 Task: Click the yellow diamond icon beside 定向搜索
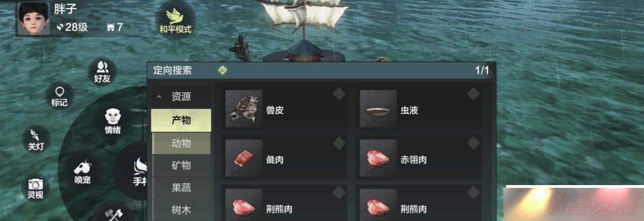[x=223, y=70]
